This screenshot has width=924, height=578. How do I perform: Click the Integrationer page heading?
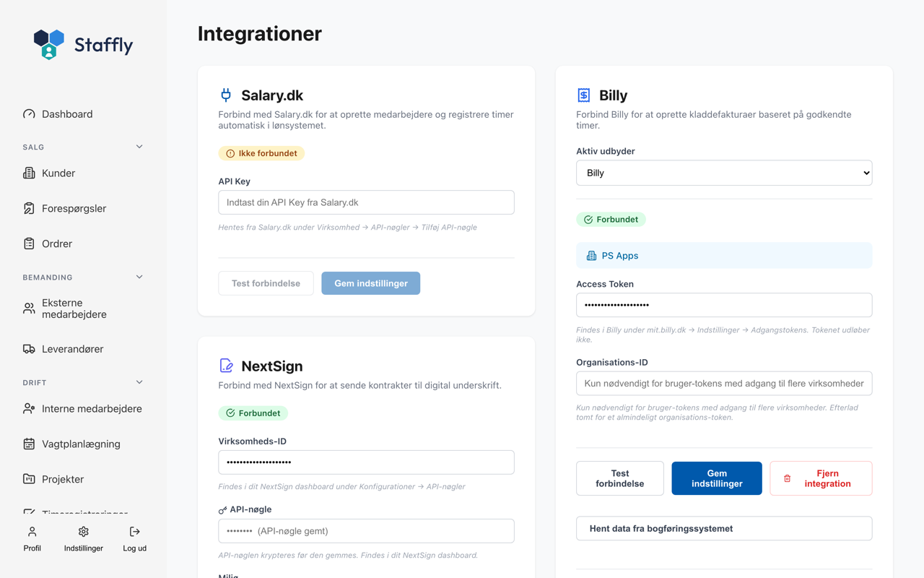260,34
